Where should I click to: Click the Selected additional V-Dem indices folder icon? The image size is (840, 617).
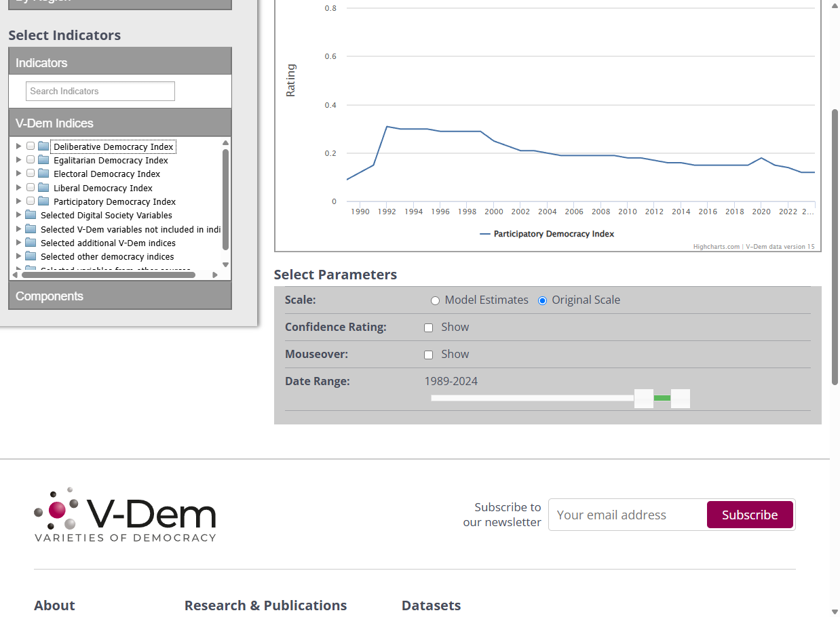click(31, 243)
